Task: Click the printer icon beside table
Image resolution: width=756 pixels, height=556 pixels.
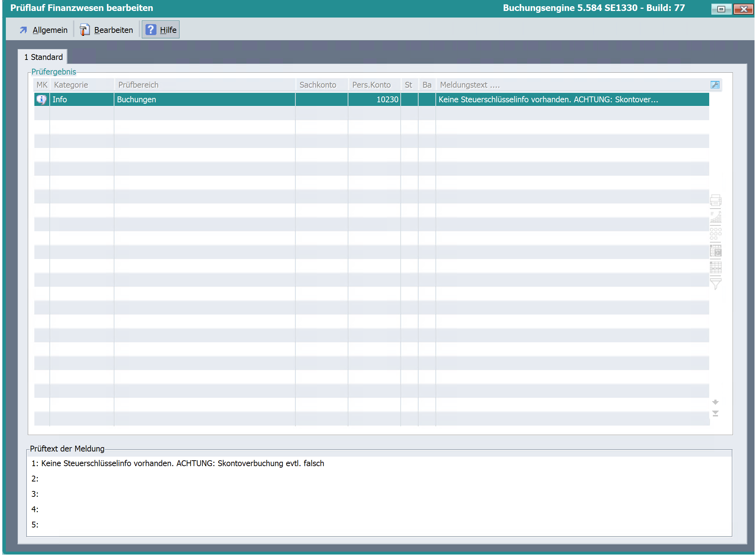Action: [x=715, y=200]
